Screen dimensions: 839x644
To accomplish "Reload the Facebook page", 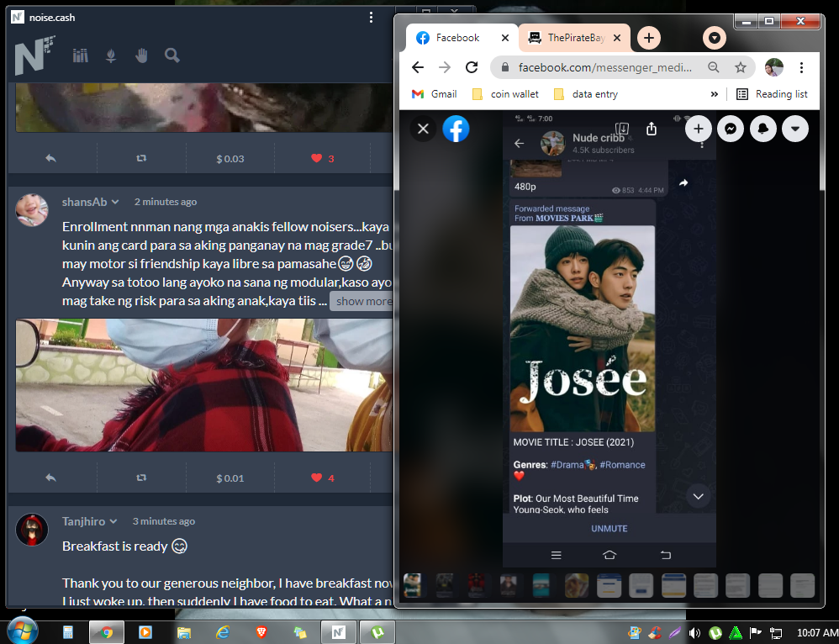I will click(472, 67).
